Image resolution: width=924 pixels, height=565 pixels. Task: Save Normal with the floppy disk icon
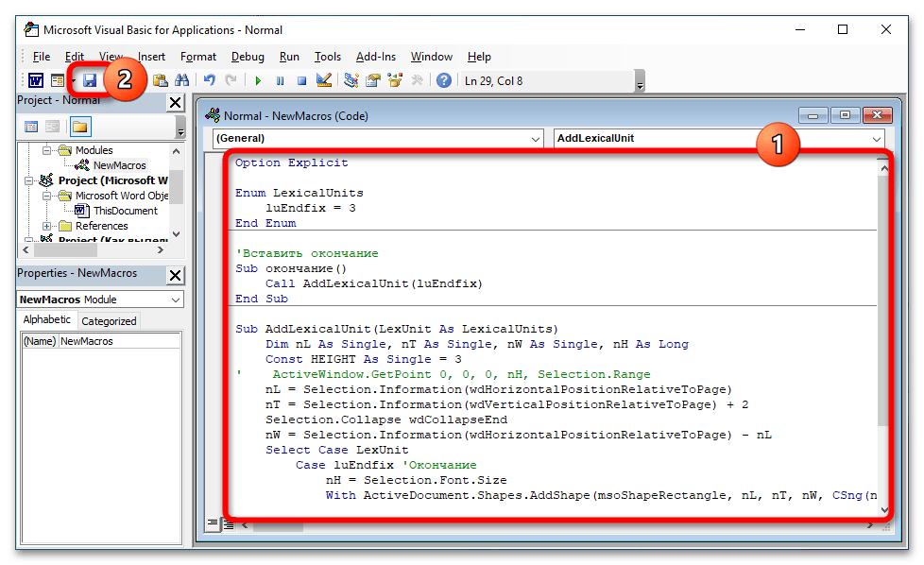(90, 80)
